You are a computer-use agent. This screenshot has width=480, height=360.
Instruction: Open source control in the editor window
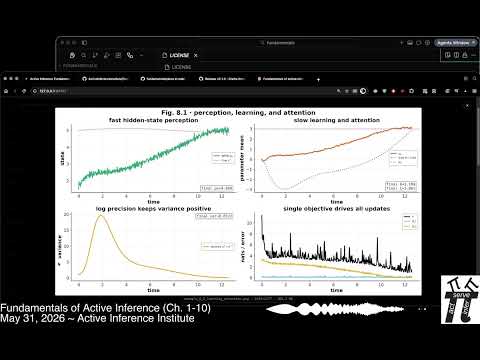pyautogui.click(x=95, y=55)
